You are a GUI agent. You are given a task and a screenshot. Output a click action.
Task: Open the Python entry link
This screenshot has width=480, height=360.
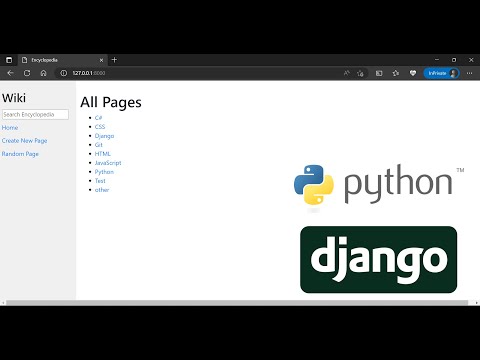(104, 172)
